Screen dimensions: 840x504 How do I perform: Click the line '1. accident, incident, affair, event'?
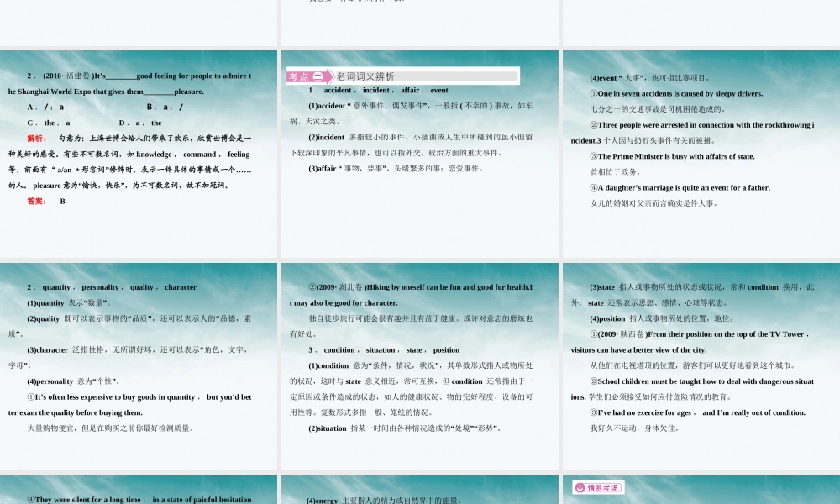tap(378, 90)
